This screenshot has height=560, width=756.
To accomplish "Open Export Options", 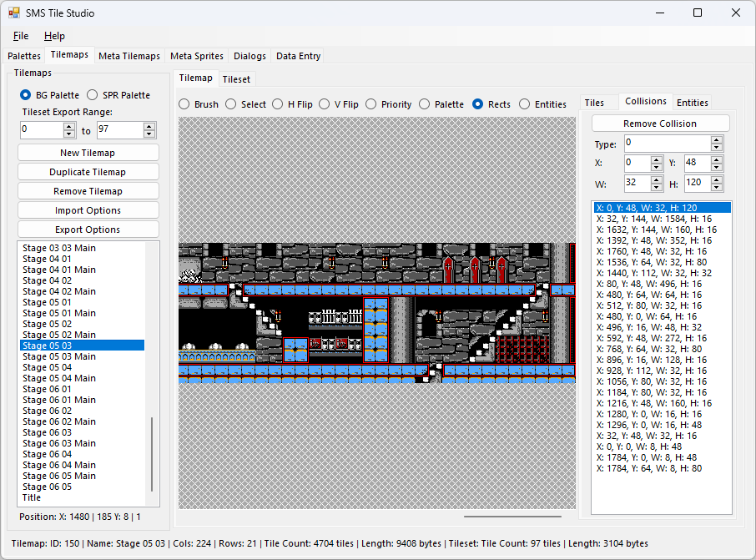I will [x=88, y=230].
